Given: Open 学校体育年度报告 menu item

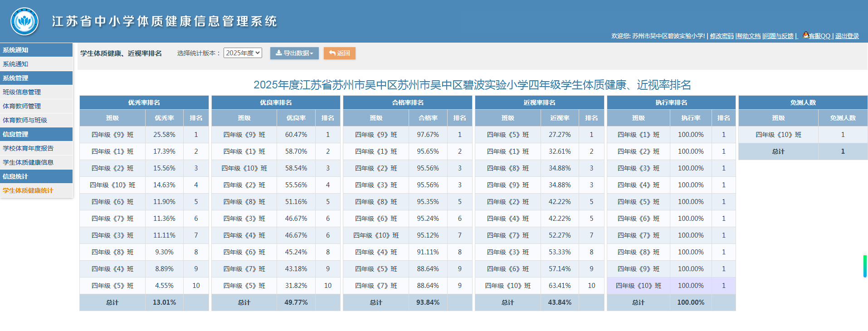Looking at the screenshot, I should click(28, 148).
